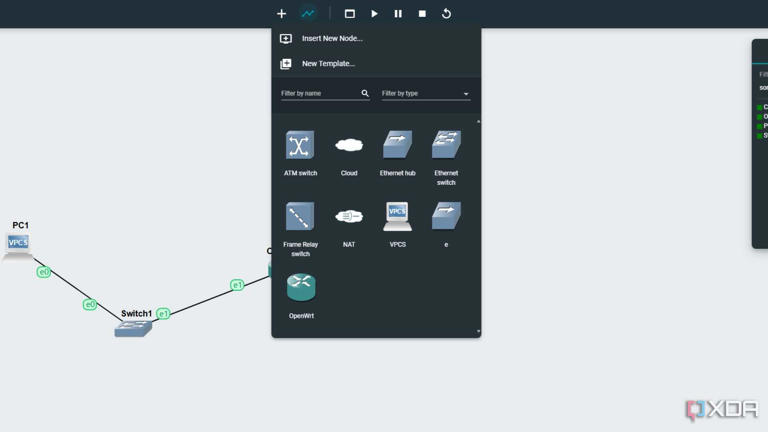Screen dimensions: 768x432
Task: Select the ATM switch template
Action: coord(300,146)
